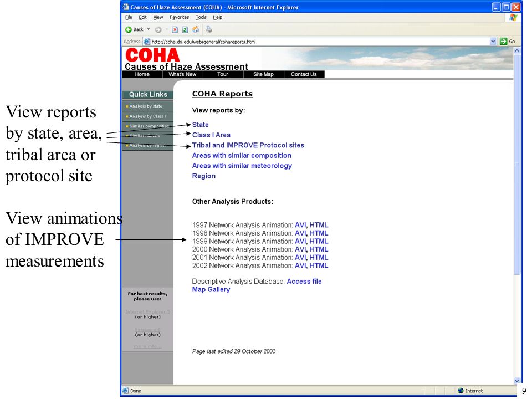
Task: Open 1998 Network Analysis Animation HTML
Action: pyautogui.click(x=319, y=233)
